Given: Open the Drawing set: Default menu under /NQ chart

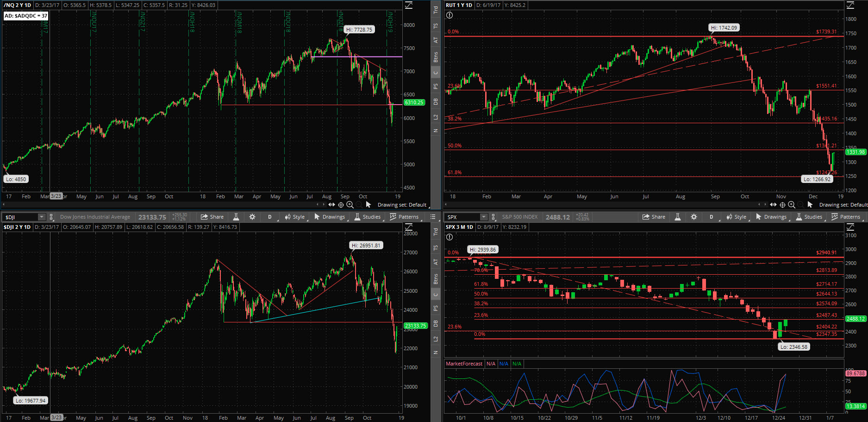Looking at the screenshot, I should point(402,205).
